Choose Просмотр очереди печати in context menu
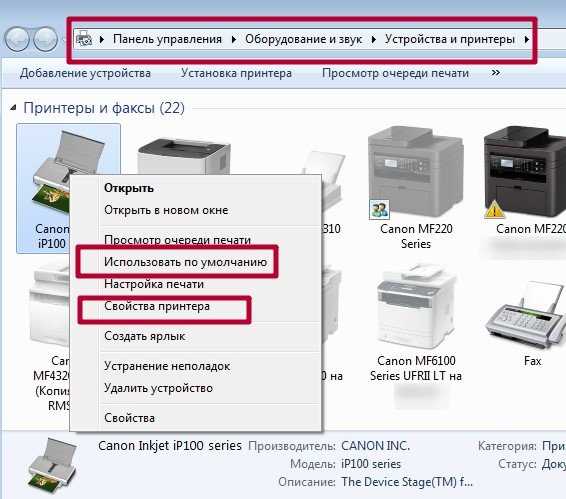The height and width of the screenshot is (499, 566). click(177, 240)
